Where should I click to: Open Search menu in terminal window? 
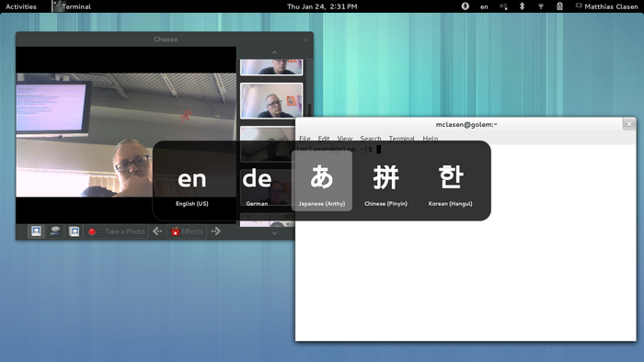tap(371, 139)
